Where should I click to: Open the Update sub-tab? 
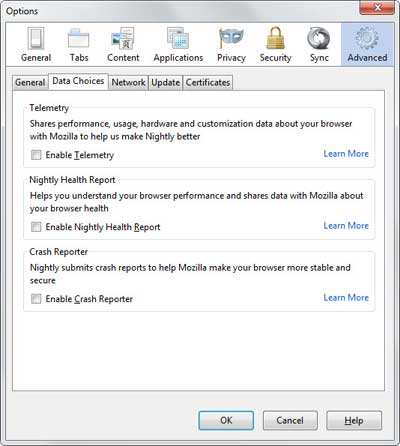165,82
